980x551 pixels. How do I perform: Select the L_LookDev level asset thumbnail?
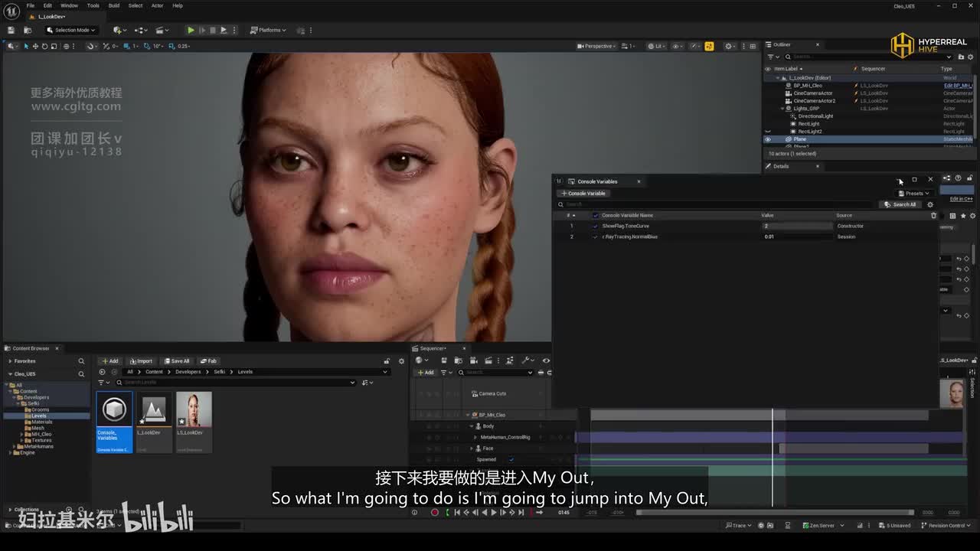(154, 422)
